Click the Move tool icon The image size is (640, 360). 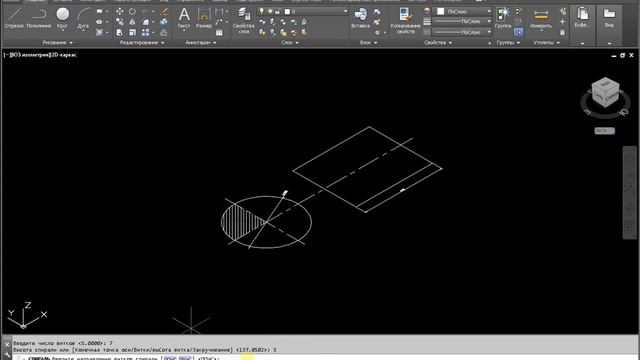pyautogui.click(x=120, y=11)
